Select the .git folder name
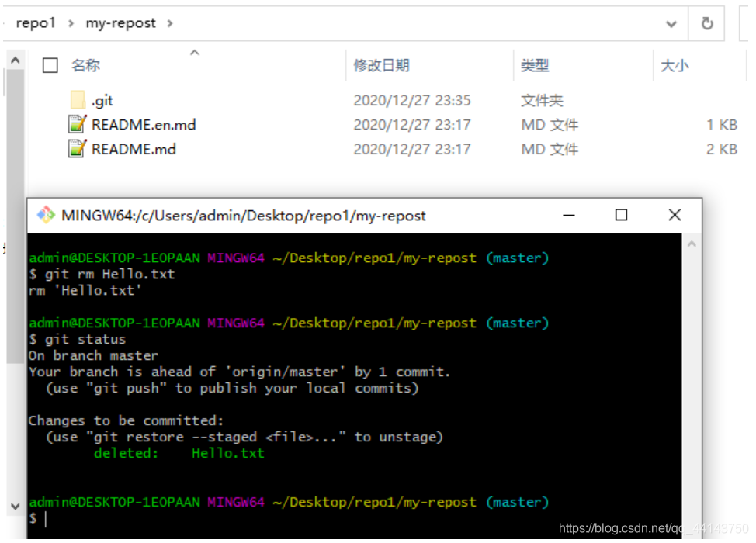Screen dimensions: 756x543 [x=102, y=101]
